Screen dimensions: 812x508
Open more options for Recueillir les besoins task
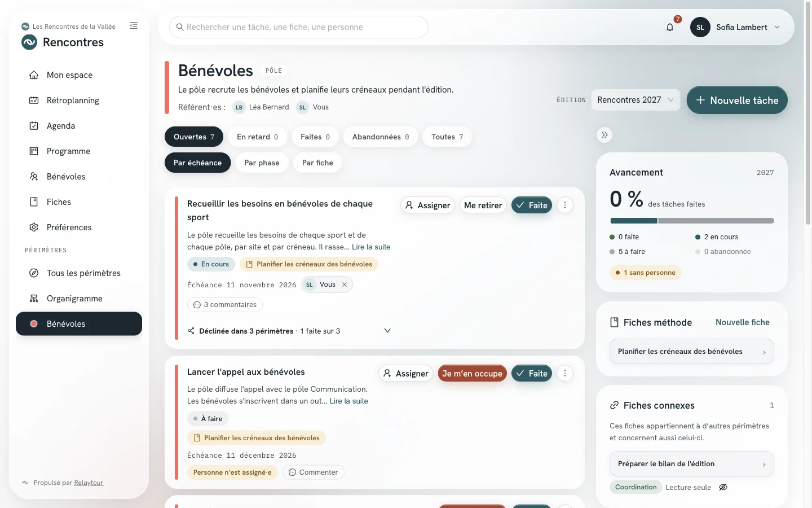tap(565, 205)
